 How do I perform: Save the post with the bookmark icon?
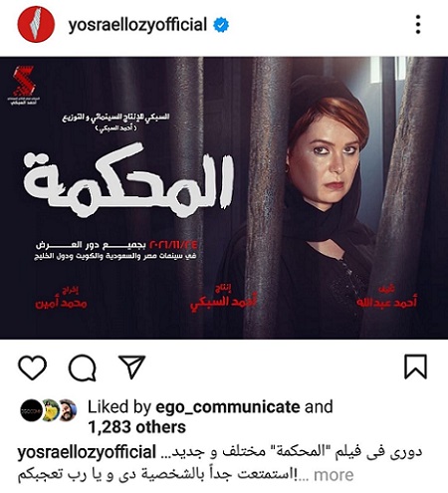pyautogui.click(x=415, y=367)
